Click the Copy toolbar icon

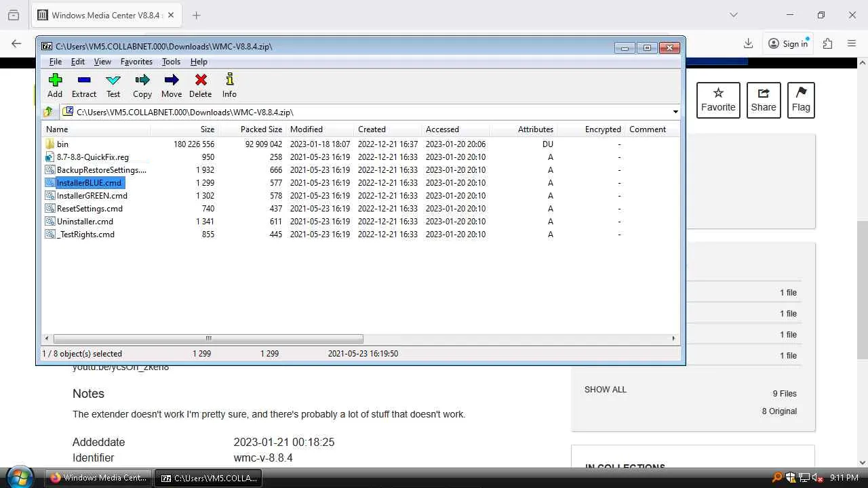[142, 85]
